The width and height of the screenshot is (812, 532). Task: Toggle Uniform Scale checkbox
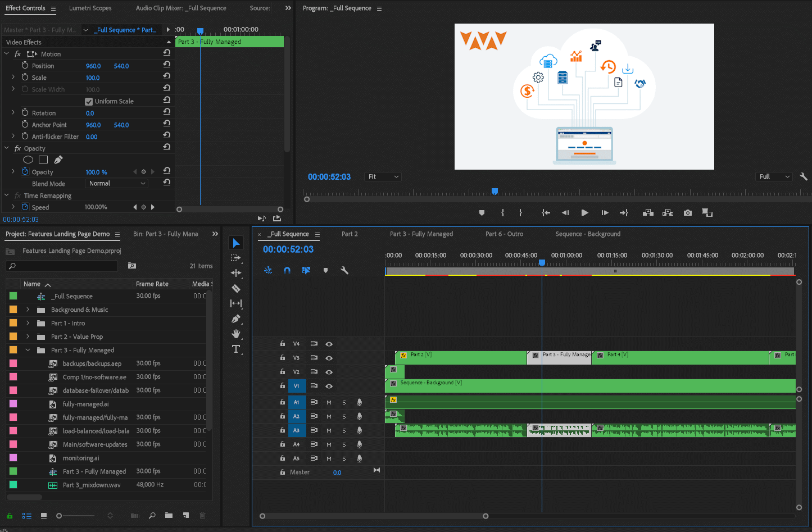[x=89, y=102]
